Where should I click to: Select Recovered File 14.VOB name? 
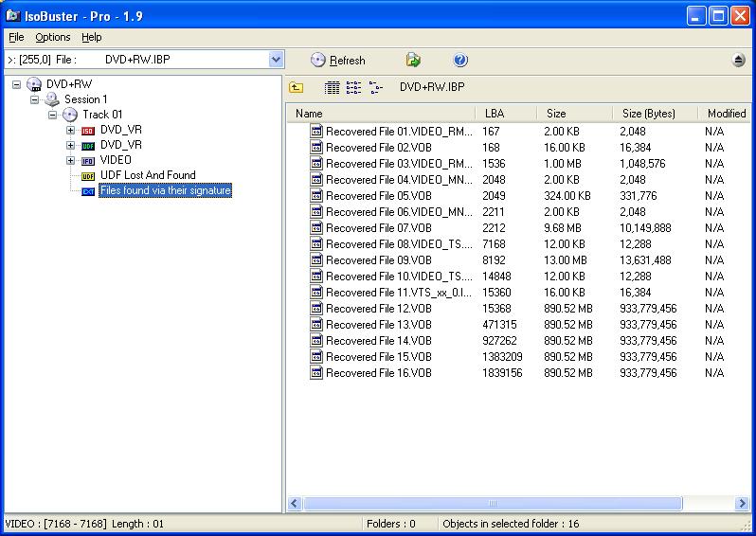[x=379, y=340]
